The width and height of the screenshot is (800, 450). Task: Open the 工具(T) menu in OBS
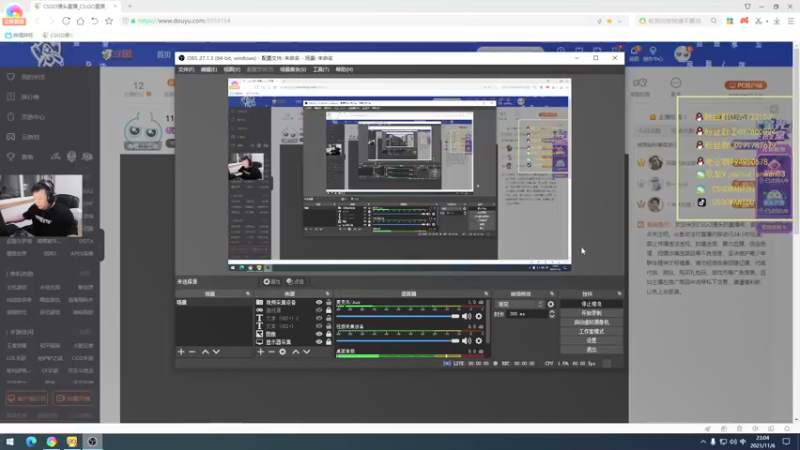321,69
